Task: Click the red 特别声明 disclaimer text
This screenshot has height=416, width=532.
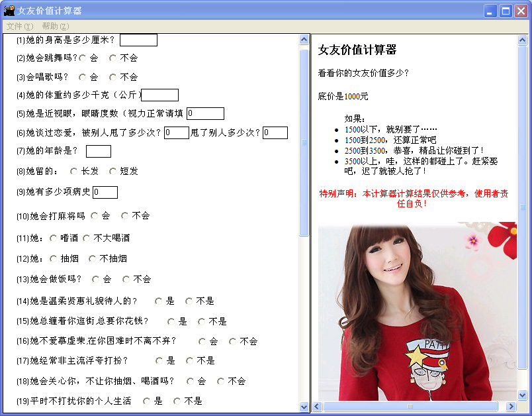Action: [414, 198]
